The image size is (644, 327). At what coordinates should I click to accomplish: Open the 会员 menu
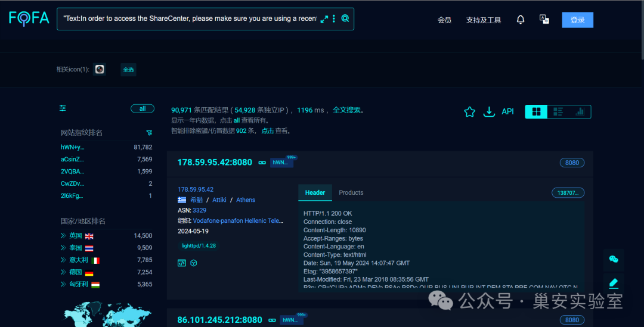444,20
